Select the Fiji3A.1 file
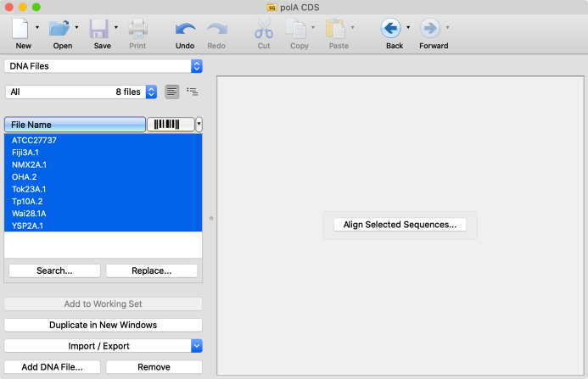The width and height of the screenshot is (588, 379). (104, 153)
